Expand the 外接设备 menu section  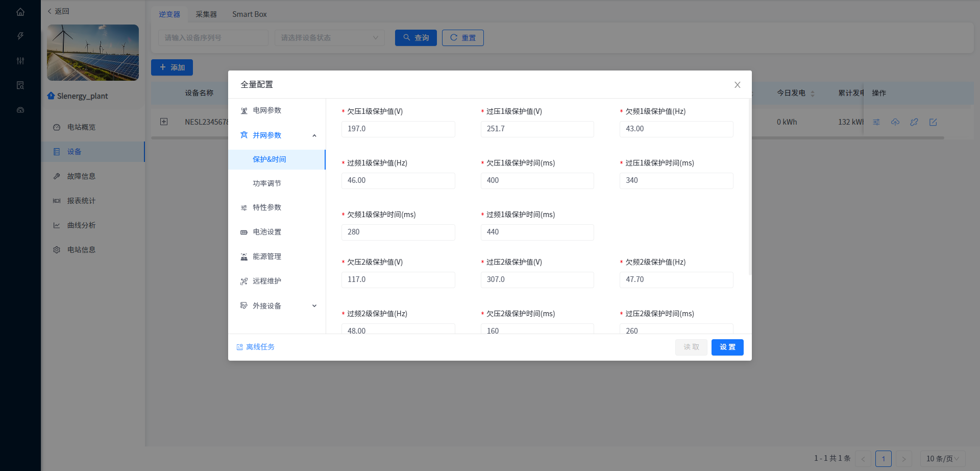click(314, 306)
